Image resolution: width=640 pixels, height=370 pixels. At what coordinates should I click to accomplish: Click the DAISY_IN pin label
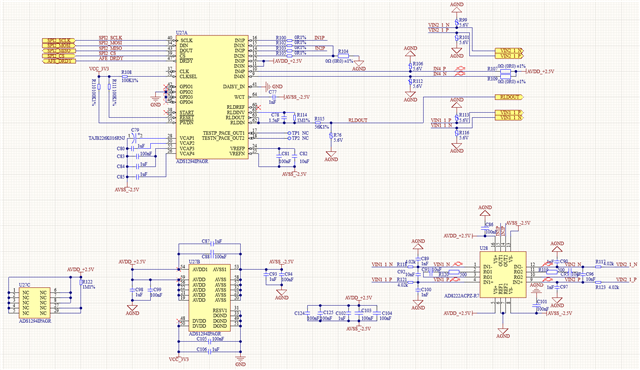[x=234, y=86]
